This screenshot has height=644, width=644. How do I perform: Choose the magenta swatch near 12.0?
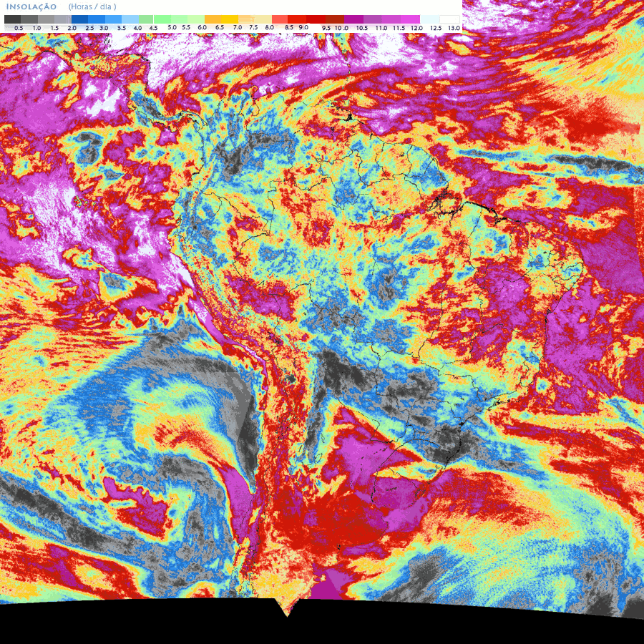[411, 19]
